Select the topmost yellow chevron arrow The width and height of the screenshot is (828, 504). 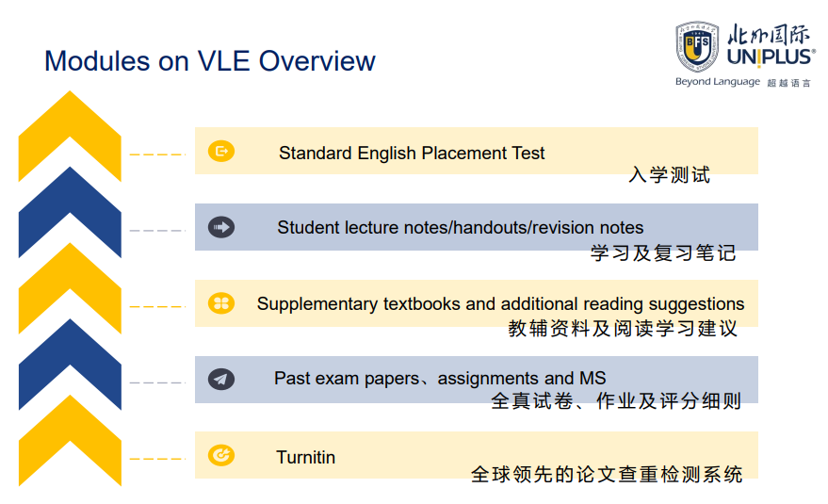(x=70, y=137)
